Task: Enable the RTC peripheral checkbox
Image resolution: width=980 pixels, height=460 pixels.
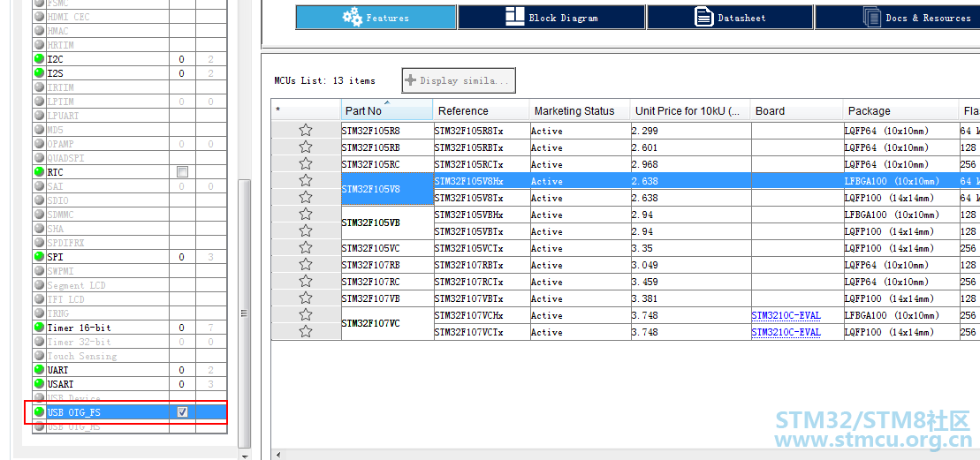Action: [183, 171]
